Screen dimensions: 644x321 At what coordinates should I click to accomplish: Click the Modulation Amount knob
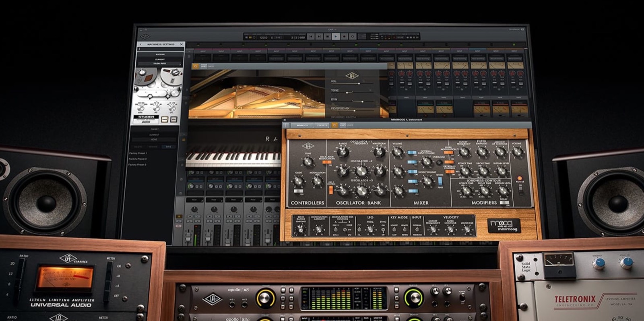coord(318,230)
